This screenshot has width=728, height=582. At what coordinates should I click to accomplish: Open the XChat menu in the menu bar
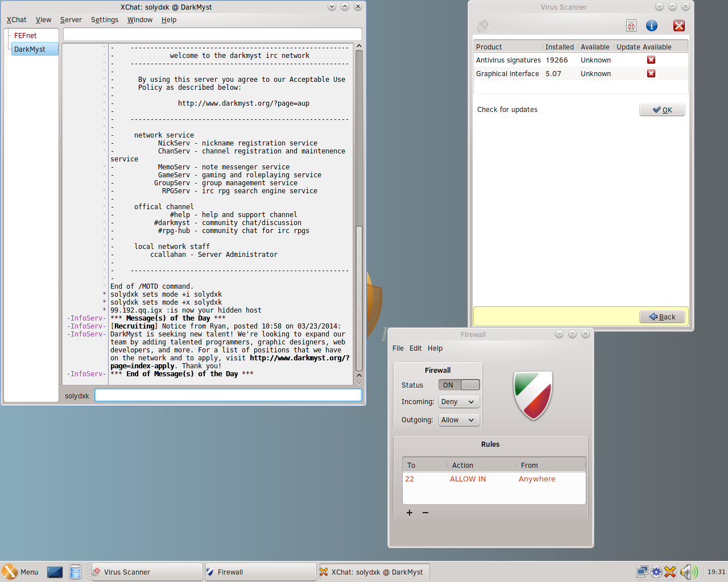16,20
